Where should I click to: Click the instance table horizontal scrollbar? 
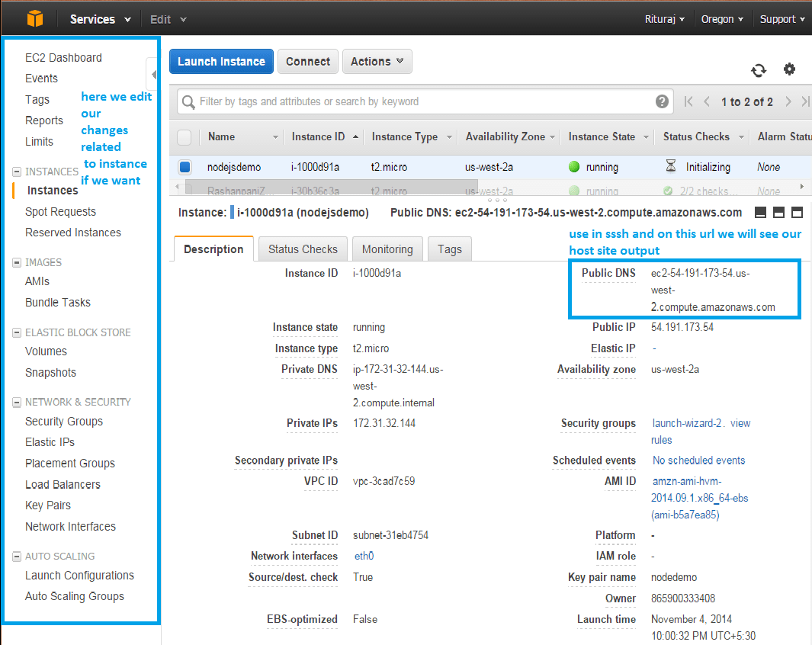(331, 186)
